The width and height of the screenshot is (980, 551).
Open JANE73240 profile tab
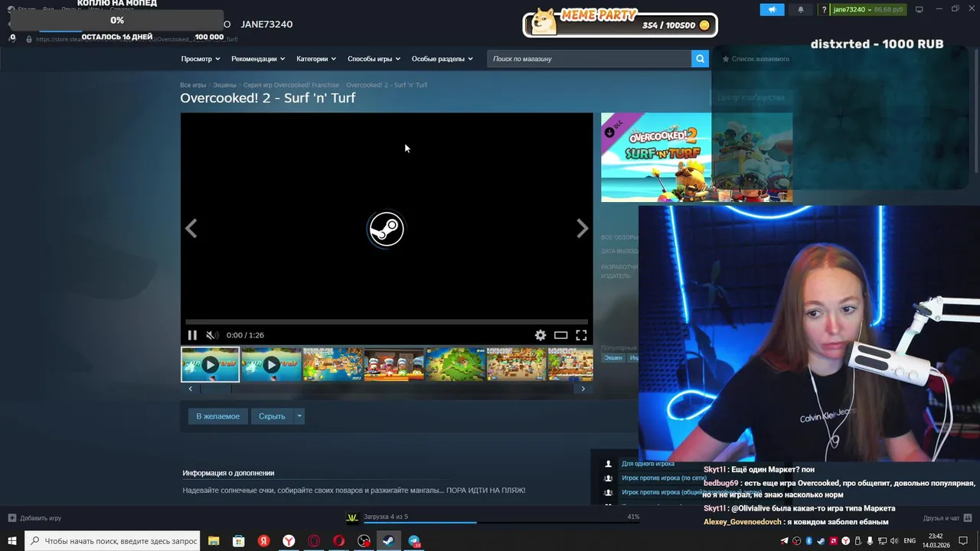point(266,24)
